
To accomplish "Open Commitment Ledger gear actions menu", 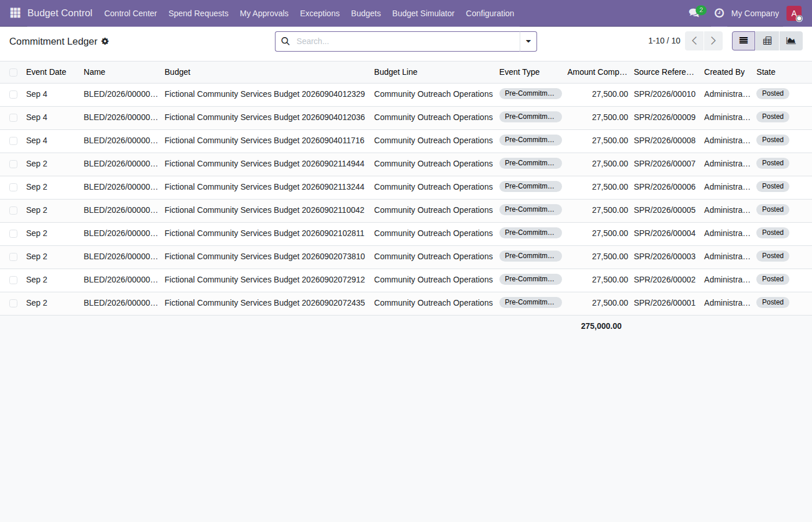I will tap(105, 41).
